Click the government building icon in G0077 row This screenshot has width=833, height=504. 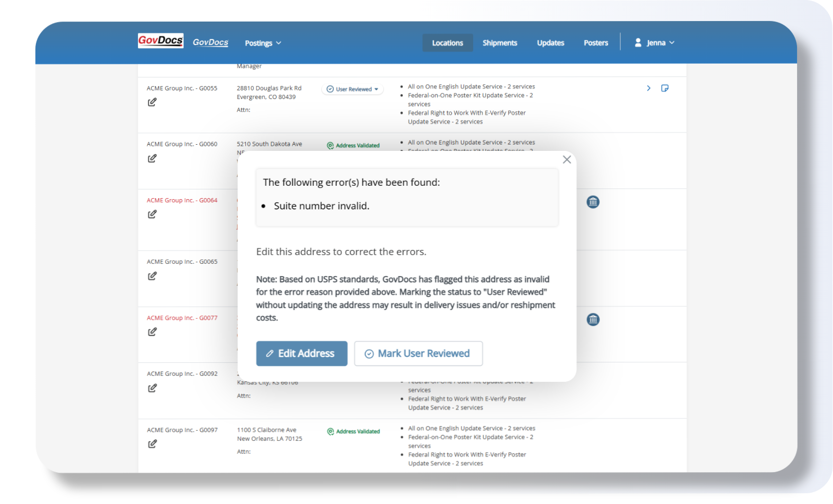click(x=593, y=320)
